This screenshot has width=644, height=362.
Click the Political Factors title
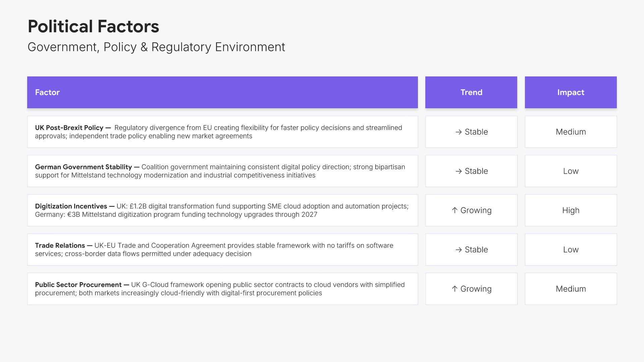click(x=93, y=26)
